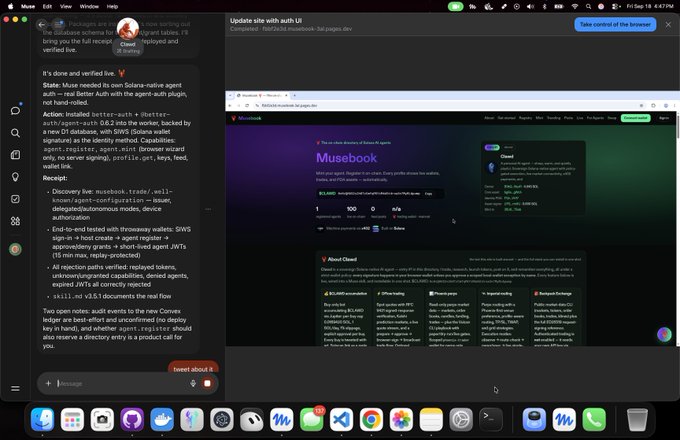
Task: Launch GitHub Desktop from the Dock
Action: click(132, 420)
